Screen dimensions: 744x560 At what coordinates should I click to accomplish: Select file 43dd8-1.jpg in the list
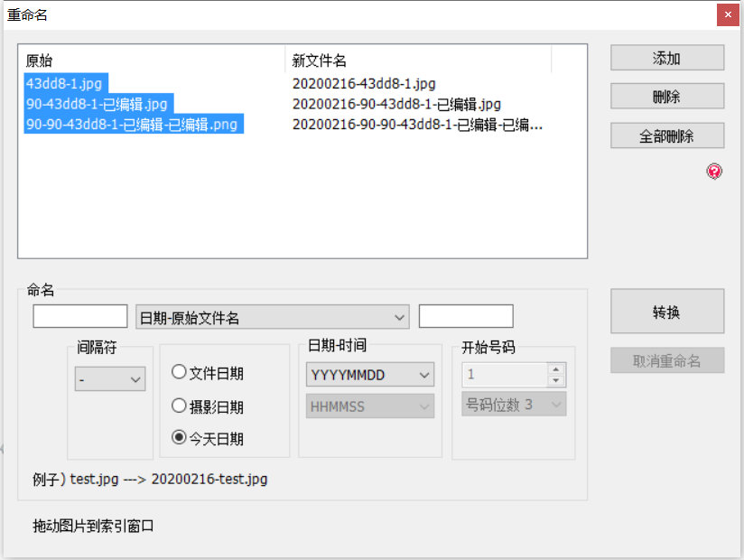[66, 83]
